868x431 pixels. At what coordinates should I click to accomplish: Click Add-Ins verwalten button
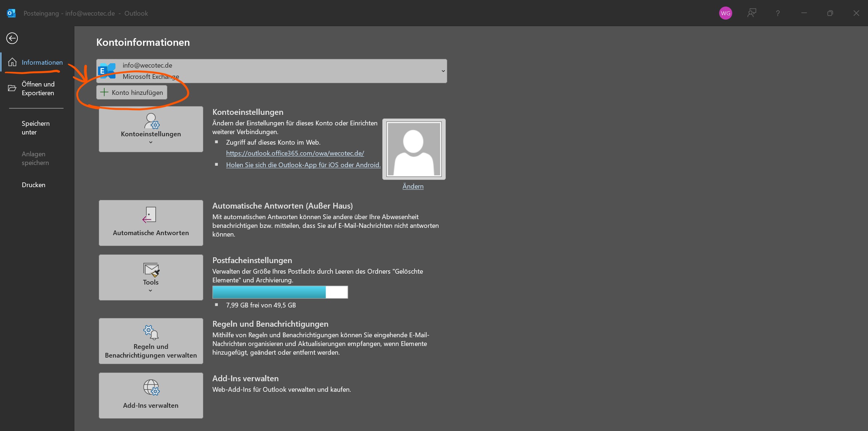[151, 395]
